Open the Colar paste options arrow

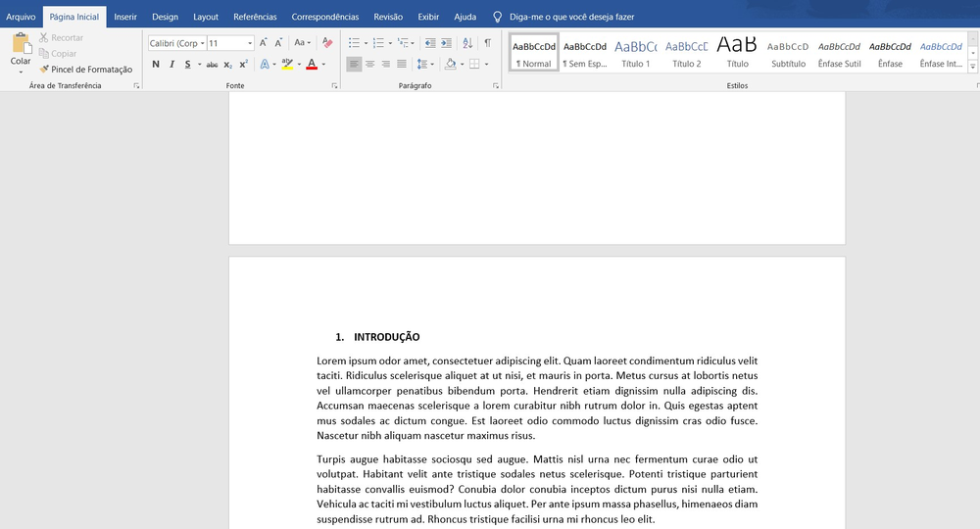coord(21,72)
